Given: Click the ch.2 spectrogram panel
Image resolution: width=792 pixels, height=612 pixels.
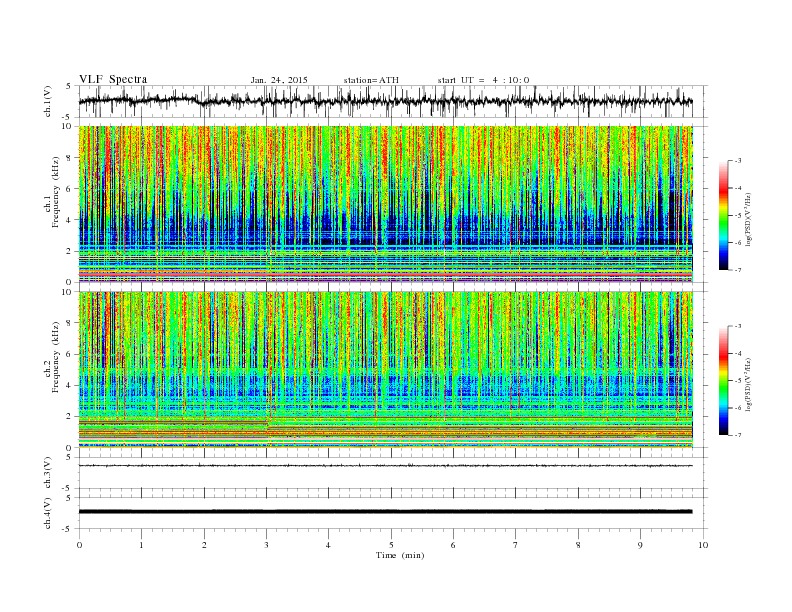Looking at the screenshot, I should tap(385, 370).
